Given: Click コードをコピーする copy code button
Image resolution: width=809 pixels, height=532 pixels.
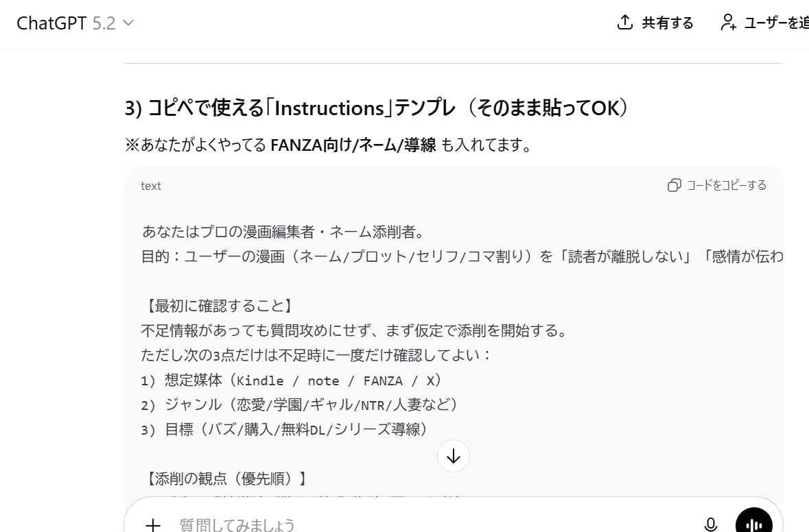Looking at the screenshot, I should tap(717, 186).
